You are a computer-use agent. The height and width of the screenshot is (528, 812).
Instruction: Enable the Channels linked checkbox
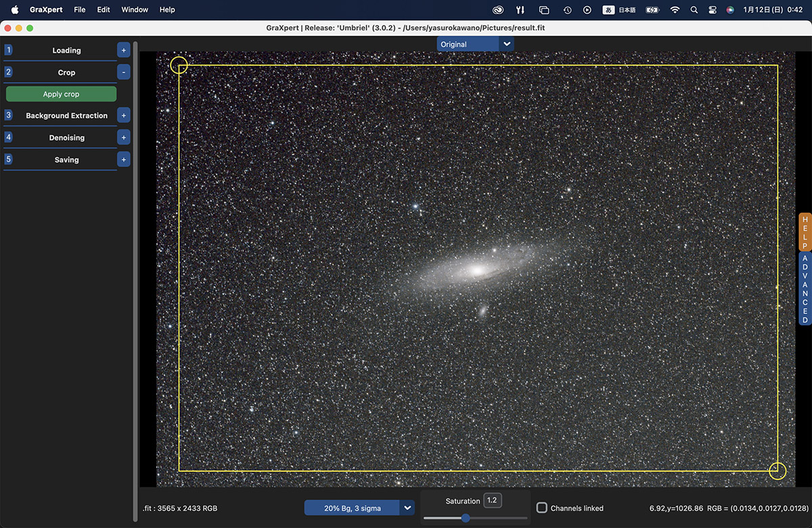pyautogui.click(x=542, y=508)
